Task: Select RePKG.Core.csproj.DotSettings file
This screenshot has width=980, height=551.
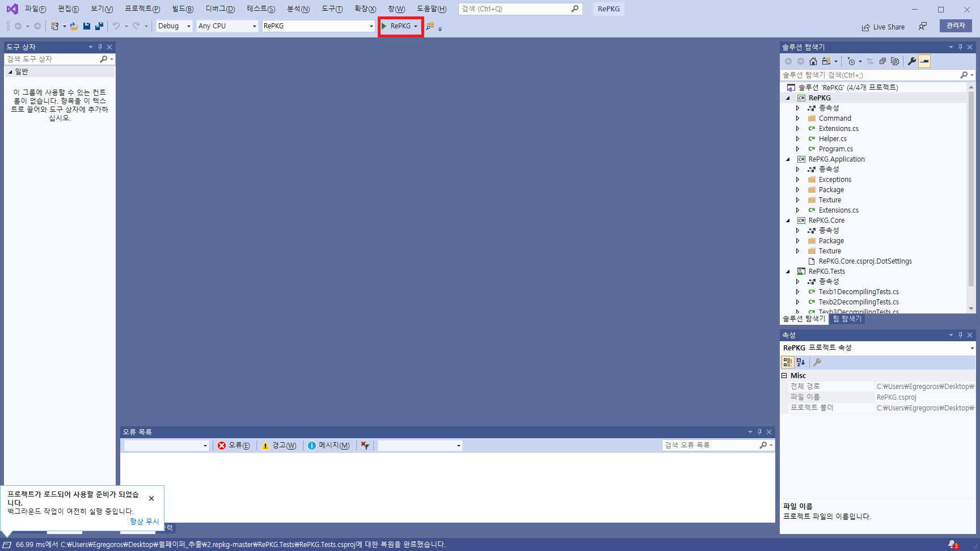Action: click(x=865, y=261)
